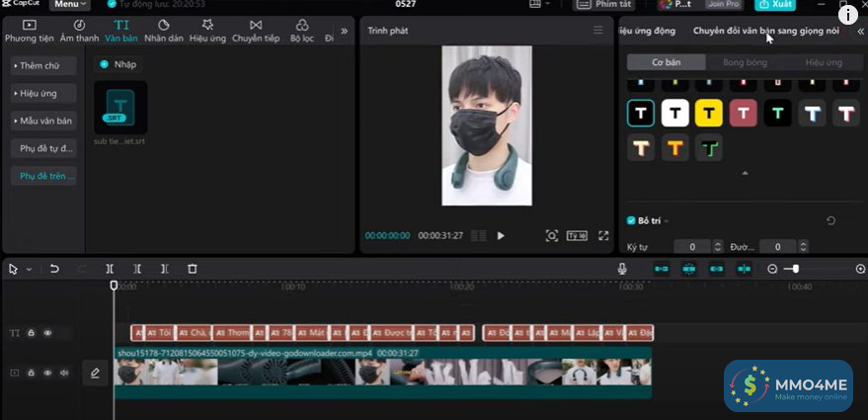This screenshot has height=420, width=868.
Task: Switch to the Bong bóng tab
Action: click(x=745, y=62)
